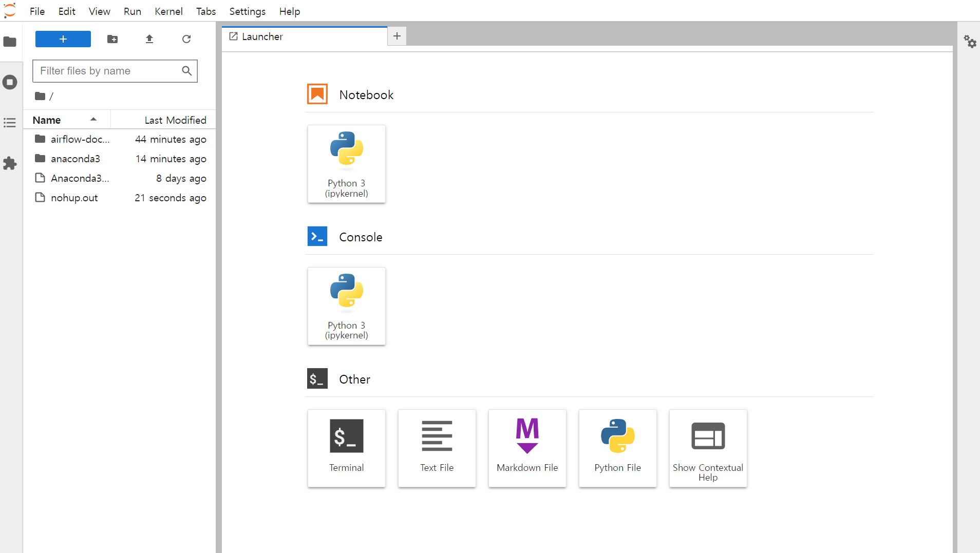Launch Python 3 console
Screen dimensions: 980x553
347,307
